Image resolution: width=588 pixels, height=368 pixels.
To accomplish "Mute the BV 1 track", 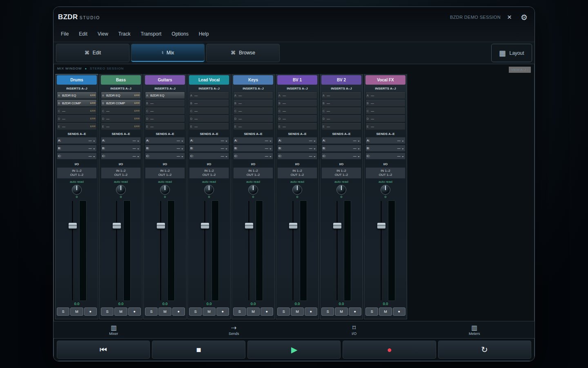I will click(x=297, y=312).
